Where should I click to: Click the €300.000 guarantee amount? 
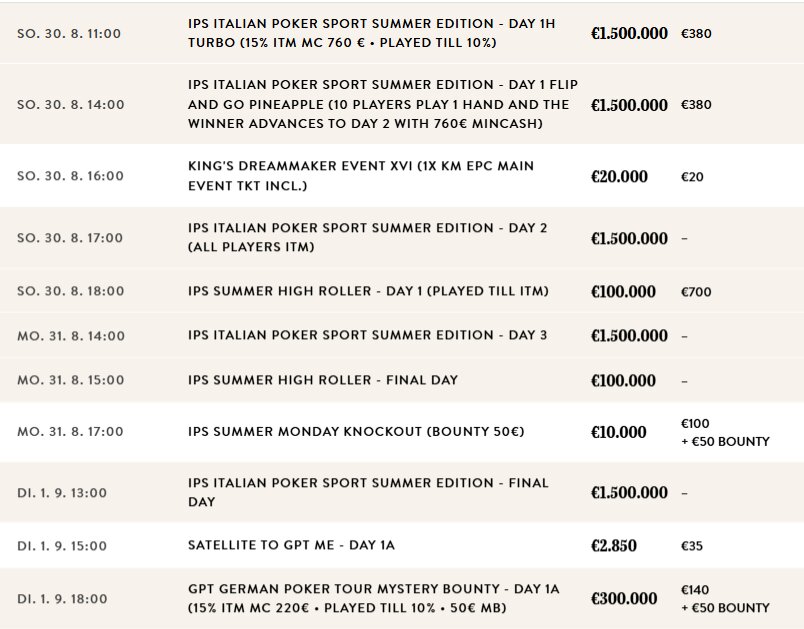[624, 598]
